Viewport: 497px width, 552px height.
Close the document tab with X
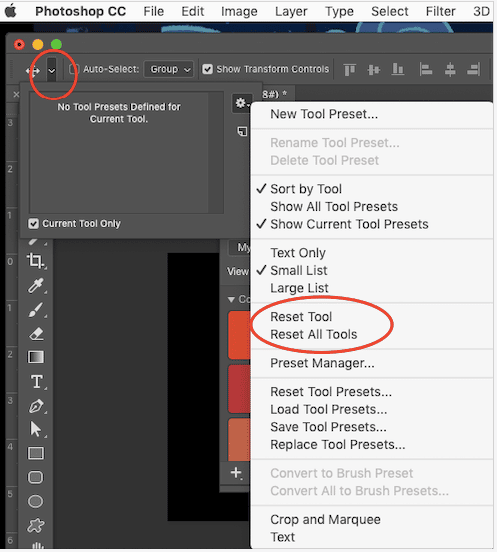coord(16,94)
